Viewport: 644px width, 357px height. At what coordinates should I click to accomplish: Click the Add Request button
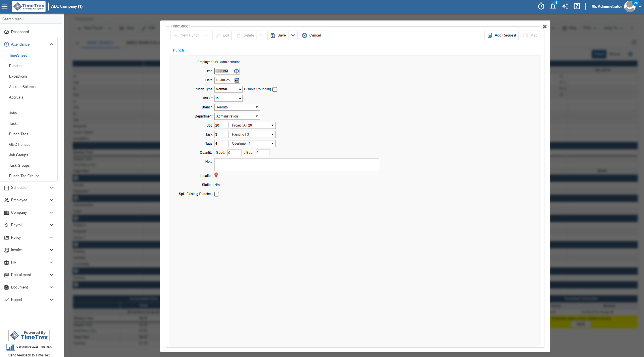pos(501,35)
